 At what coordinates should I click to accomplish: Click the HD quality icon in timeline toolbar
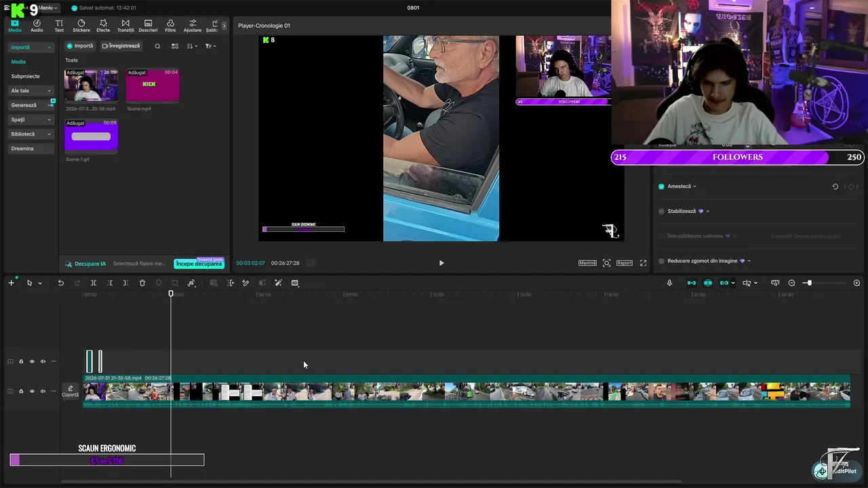point(295,283)
